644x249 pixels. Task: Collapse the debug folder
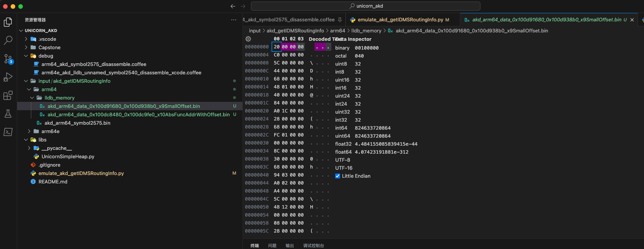(26, 56)
